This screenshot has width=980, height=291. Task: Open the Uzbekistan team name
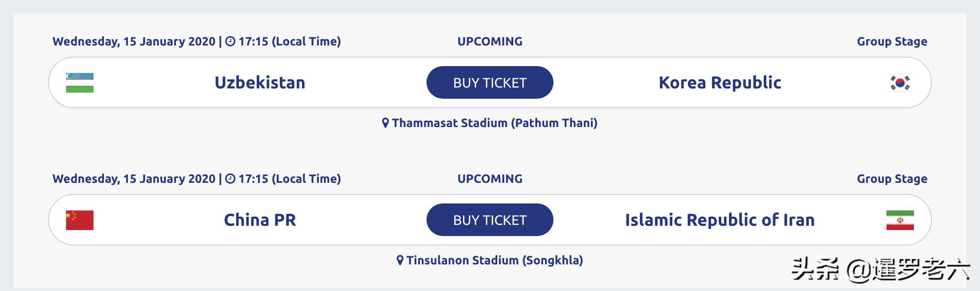click(x=260, y=82)
